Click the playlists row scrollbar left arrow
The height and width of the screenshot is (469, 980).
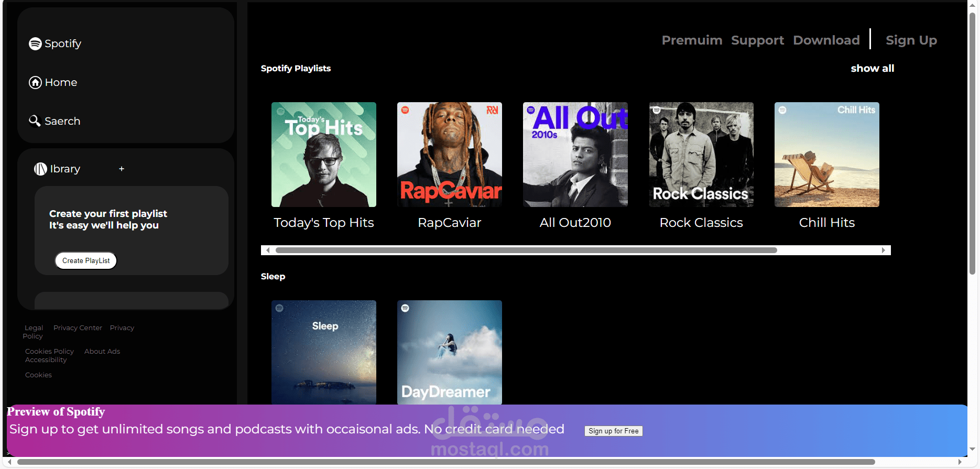coord(268,250)
